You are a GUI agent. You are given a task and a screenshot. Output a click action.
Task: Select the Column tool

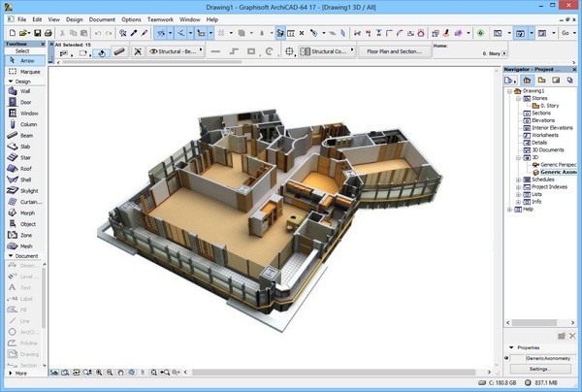click(x=24, y=124)
